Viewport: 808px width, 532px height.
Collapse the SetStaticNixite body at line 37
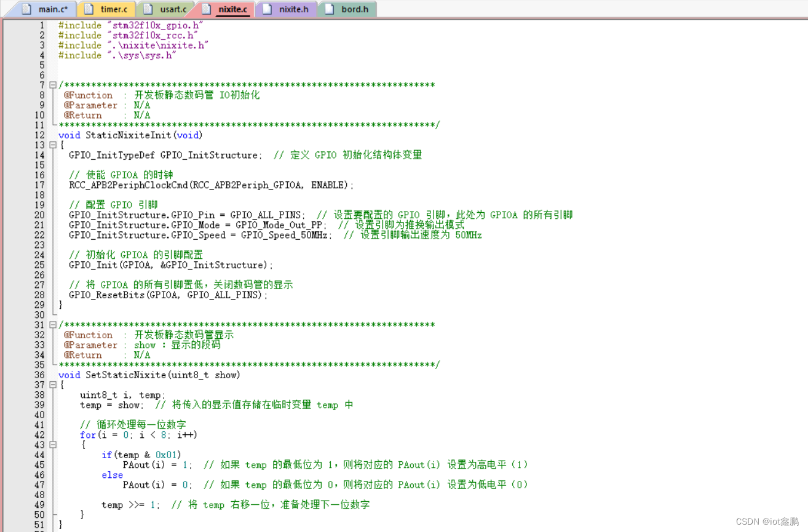53,385
